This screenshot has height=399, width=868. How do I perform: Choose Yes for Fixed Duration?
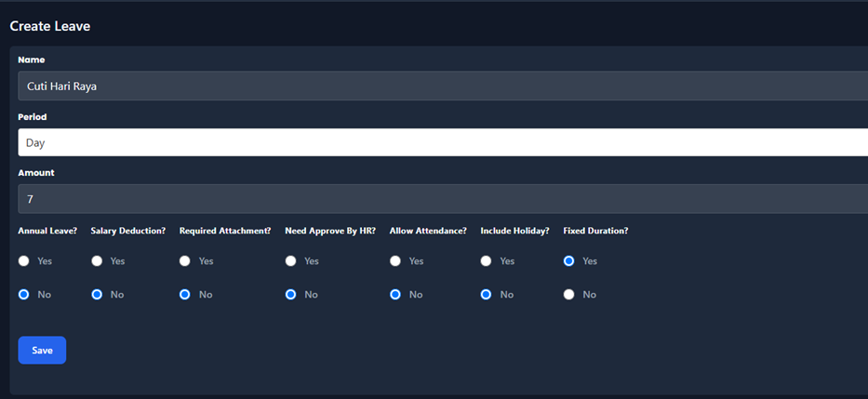pos(568,260)
